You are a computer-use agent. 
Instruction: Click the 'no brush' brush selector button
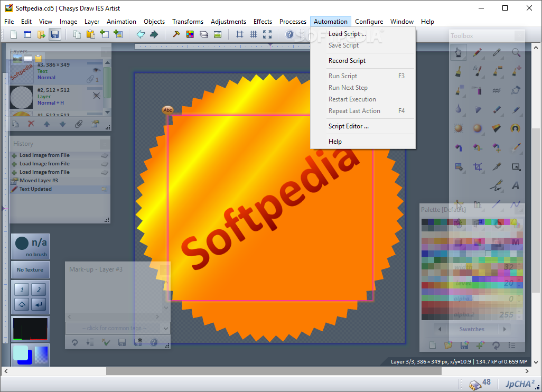[31, 247]
